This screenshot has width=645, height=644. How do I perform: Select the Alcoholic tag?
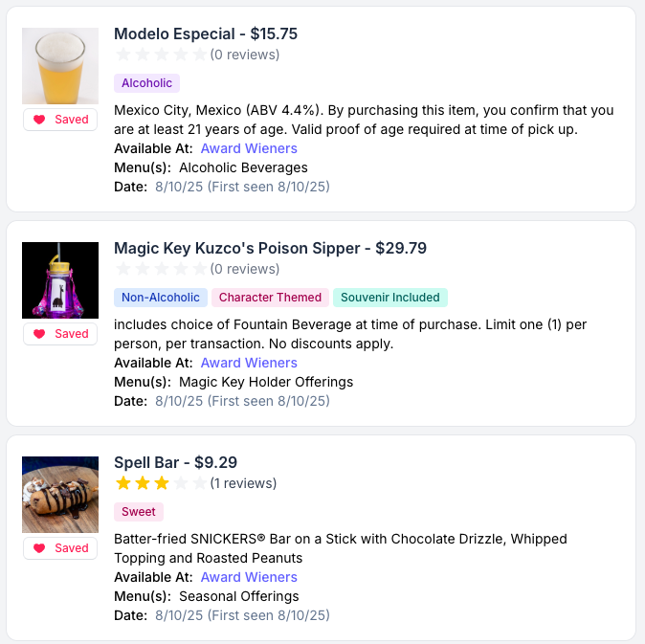146,83
